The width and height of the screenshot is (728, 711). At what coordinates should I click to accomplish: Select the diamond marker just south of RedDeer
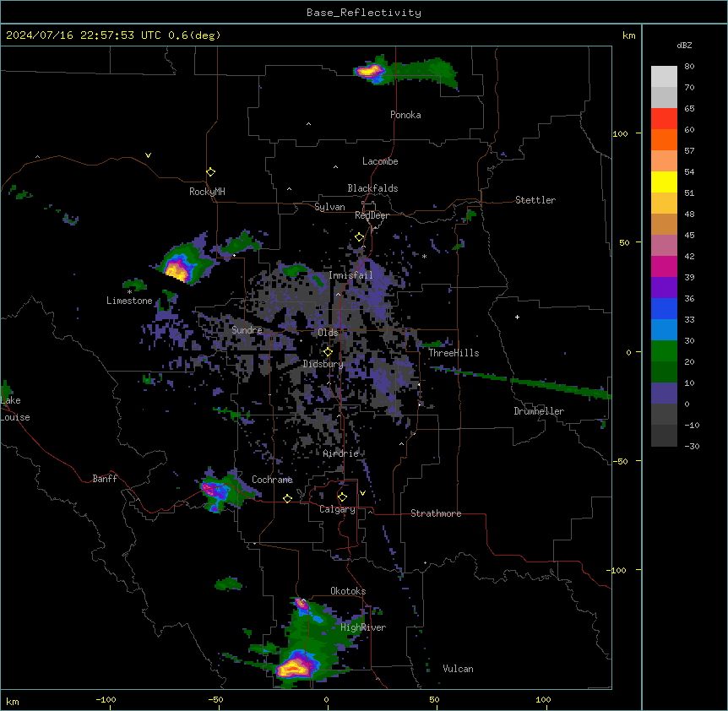click(x=359, y=237)
